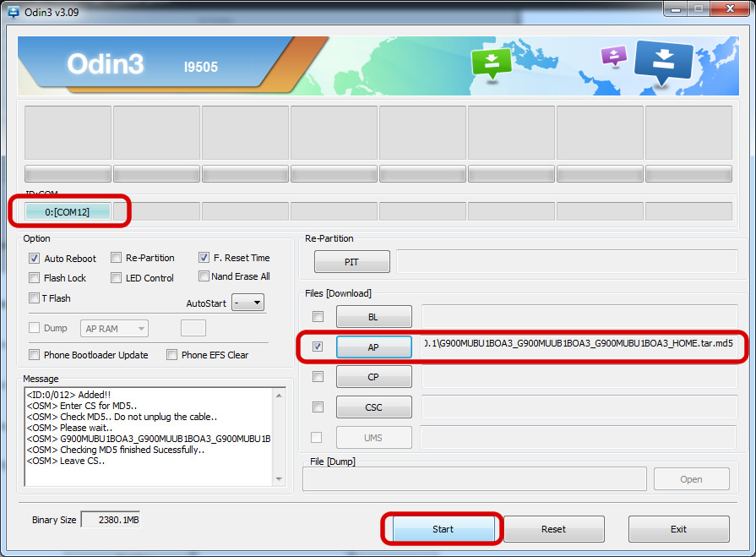Enable the Re-Partition checkbox

[x=116, y=258]
